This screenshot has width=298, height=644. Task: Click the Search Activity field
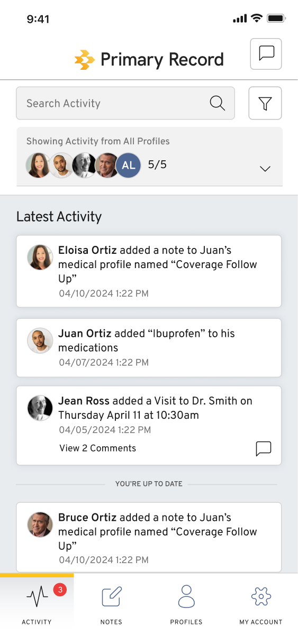[x=125, y=103]
